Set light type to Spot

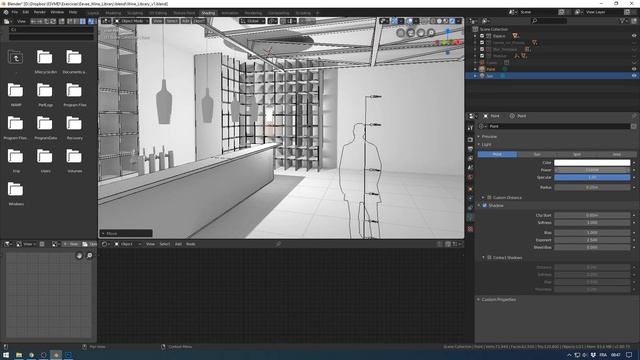576,154
